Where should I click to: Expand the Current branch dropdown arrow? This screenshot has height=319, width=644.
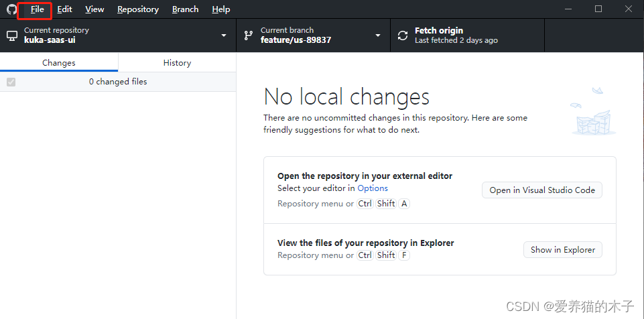[378, 36]
